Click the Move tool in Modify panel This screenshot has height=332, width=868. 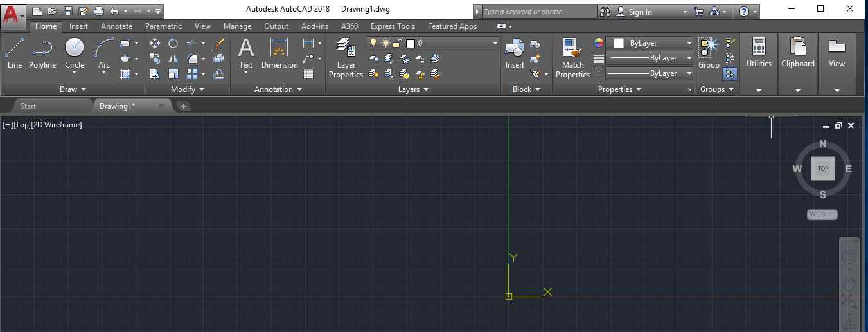[x=155, y=43]
